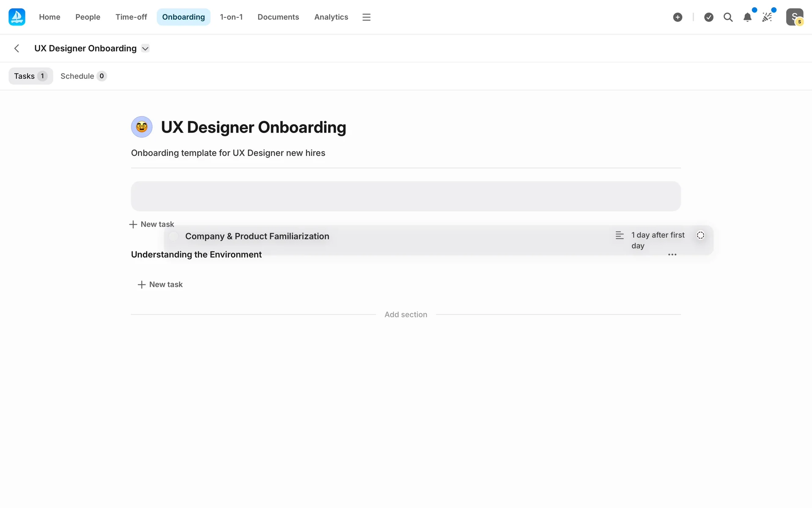Image resolution: width=812 pixels, height=508 pixels.
Task: Open the Understanding the Environment section options
Action: 672,254
